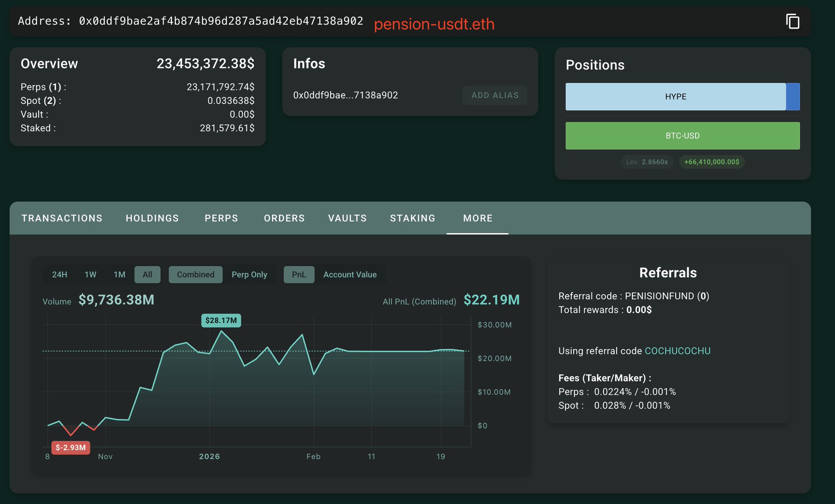Set chart range to 1M
This screenshot has height=504, width=835.
coord(119,275)
